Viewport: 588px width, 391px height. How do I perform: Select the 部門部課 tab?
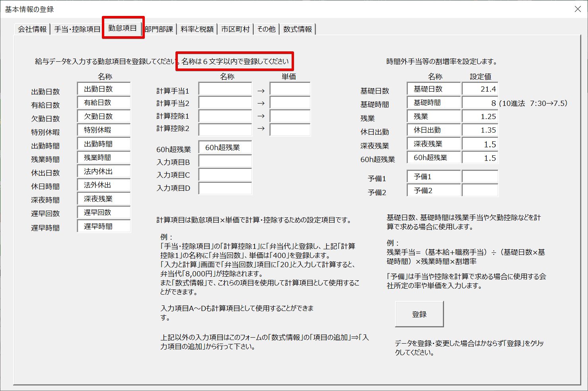tap(159, 29)
